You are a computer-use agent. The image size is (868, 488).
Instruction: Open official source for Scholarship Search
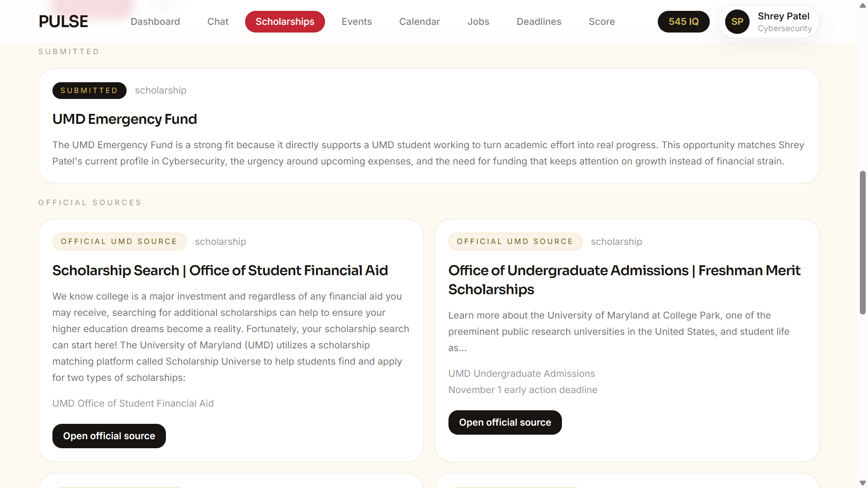(109, 436)
